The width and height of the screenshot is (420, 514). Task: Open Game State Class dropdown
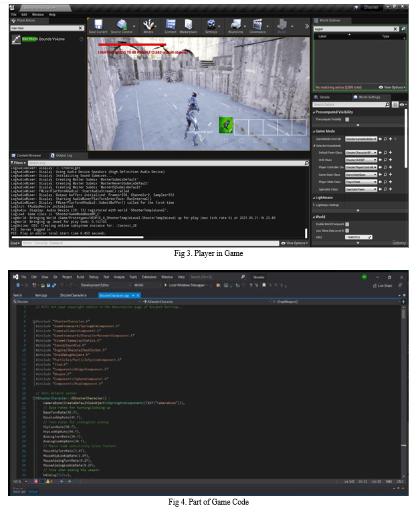tap(361, 174)
